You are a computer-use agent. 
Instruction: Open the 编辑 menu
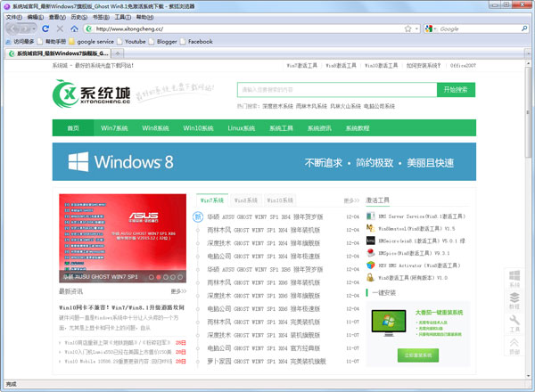click(36, 17)
